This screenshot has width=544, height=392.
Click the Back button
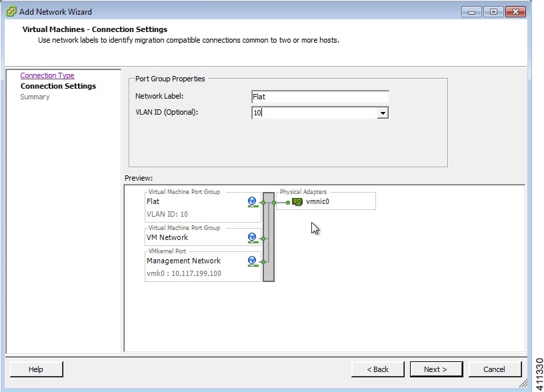pos(378,369)
